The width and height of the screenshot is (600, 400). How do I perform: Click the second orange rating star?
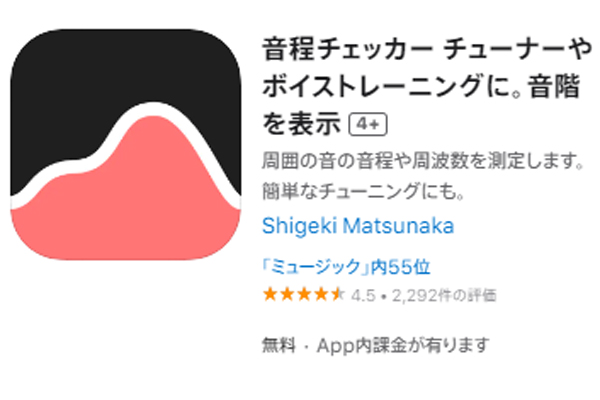click(x=287, y=294)
